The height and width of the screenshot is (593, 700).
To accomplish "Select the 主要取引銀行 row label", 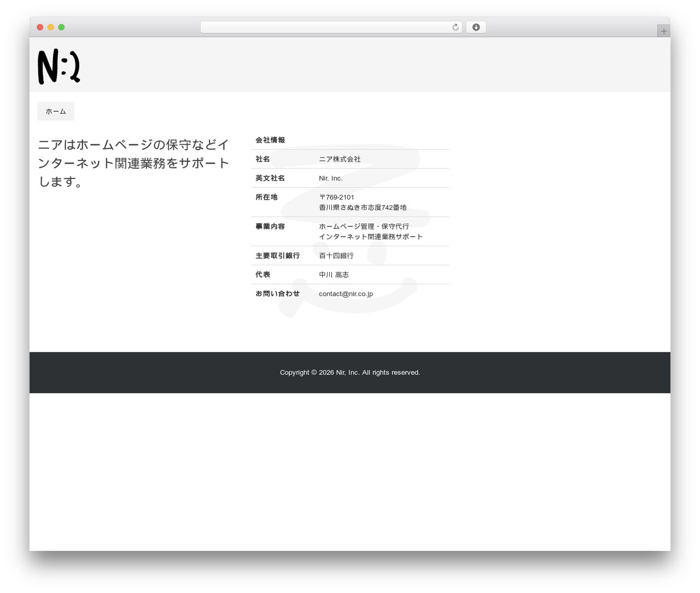I will [x=277, y=255].
